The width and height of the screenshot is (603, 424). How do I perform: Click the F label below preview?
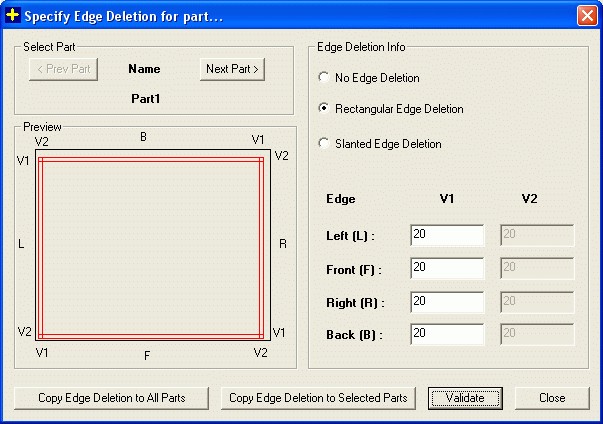[x=147, y=356]
